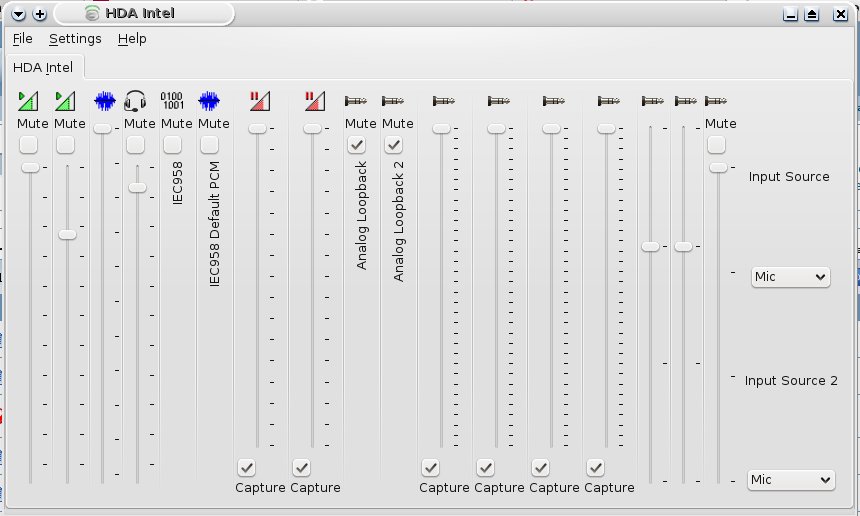
Task: Click the headset icon above the fourth slider
Action: pos(135,101)
